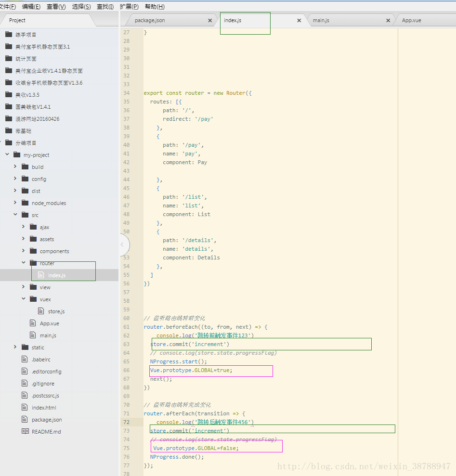Expand the ajax folder
This screenshot has height=476, width=456.
(x=24, y=227)
